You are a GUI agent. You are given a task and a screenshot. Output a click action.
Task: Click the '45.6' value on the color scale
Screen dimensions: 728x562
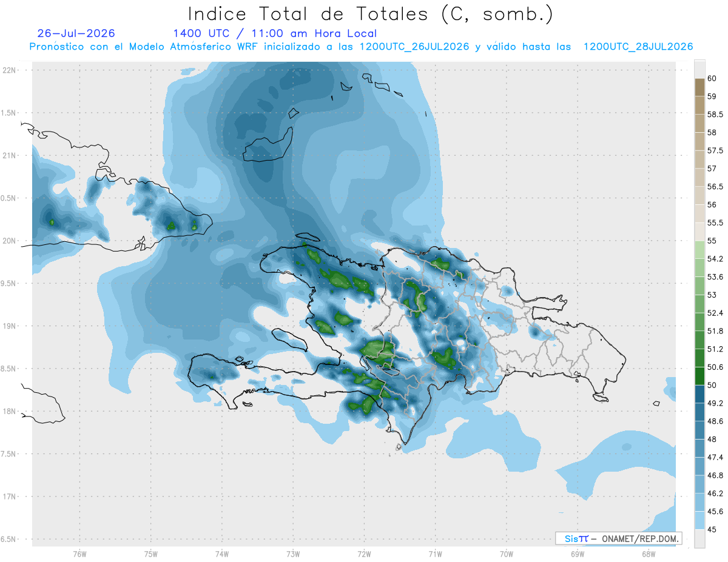click(x=715, y=512)
